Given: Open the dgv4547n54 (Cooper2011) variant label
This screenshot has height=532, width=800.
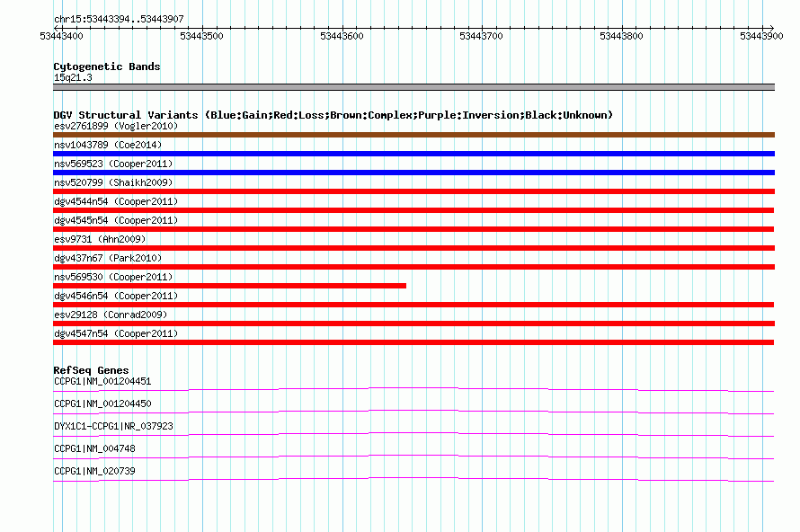Looking at the screenshot, I should [116, 333].
